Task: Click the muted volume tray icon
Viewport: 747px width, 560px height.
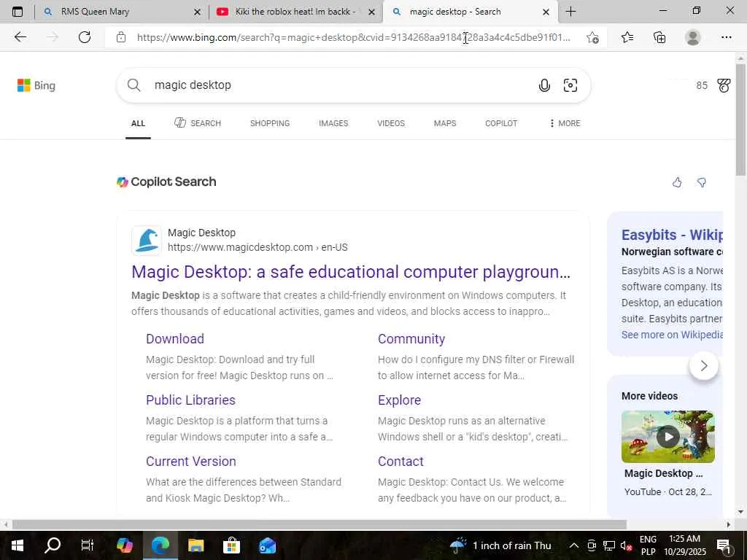Action: [x=626, y=545]
